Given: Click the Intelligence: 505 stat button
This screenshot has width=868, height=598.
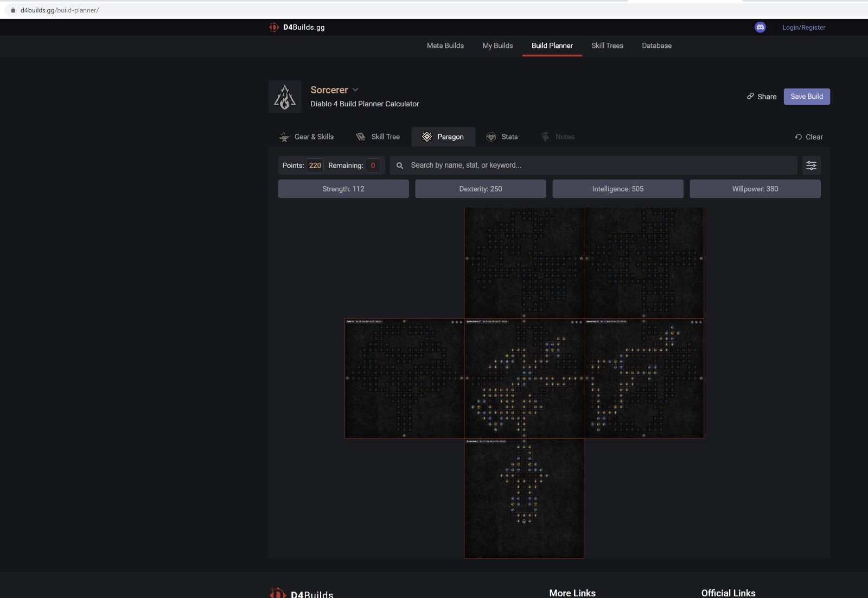Looking at the screenshot, I should (x=618, y=189).
